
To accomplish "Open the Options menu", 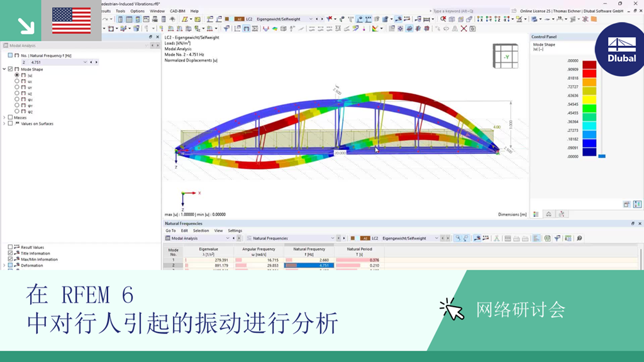I will click(137, 11).
